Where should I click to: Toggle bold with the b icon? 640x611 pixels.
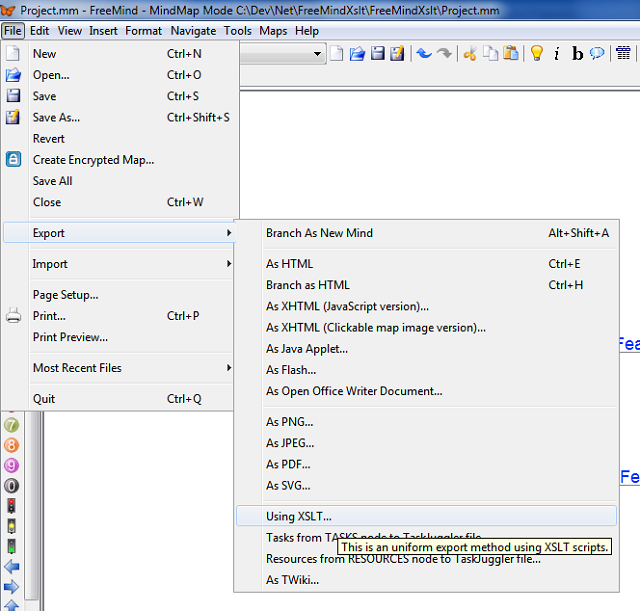click(577, 53)
